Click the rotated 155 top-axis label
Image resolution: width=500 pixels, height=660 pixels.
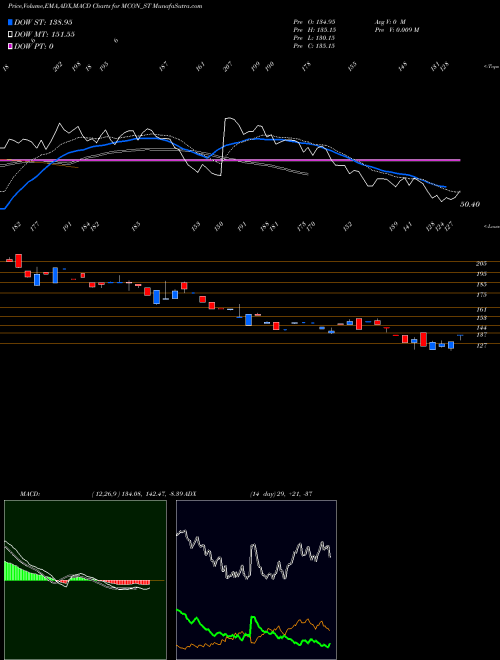tap(352, 67)
